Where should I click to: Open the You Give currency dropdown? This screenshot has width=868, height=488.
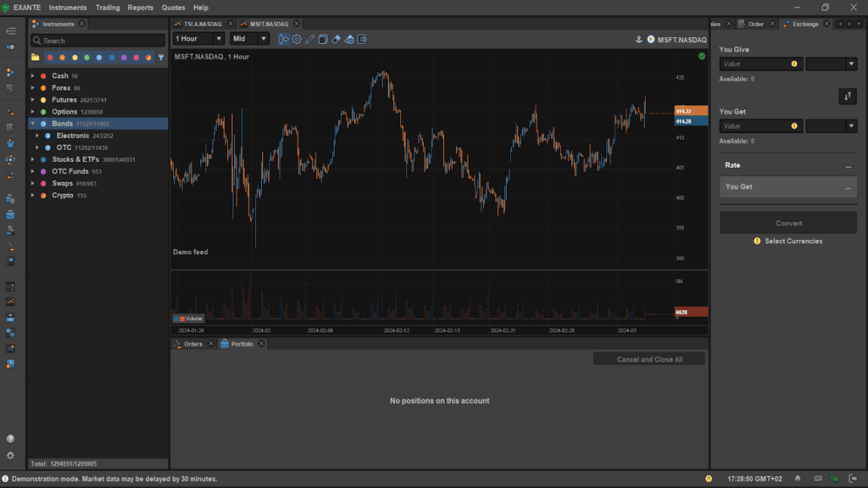(x=831, y=64)
